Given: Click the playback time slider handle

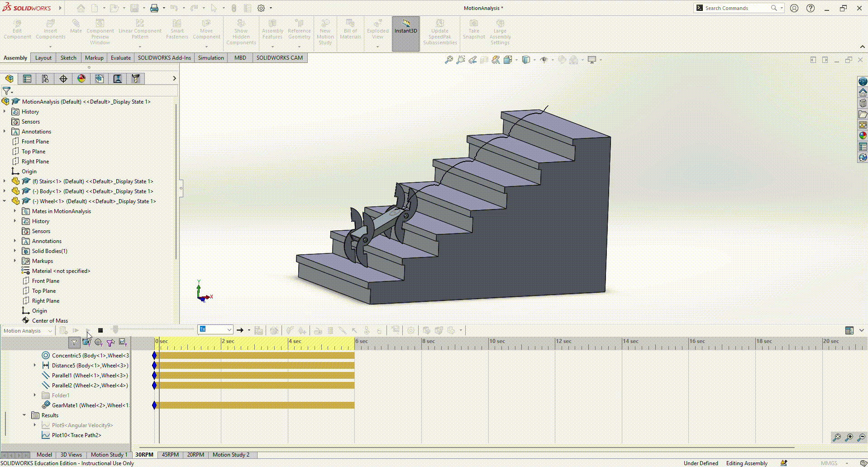Looking at the screenshot, I should click(x=115, y=330).
